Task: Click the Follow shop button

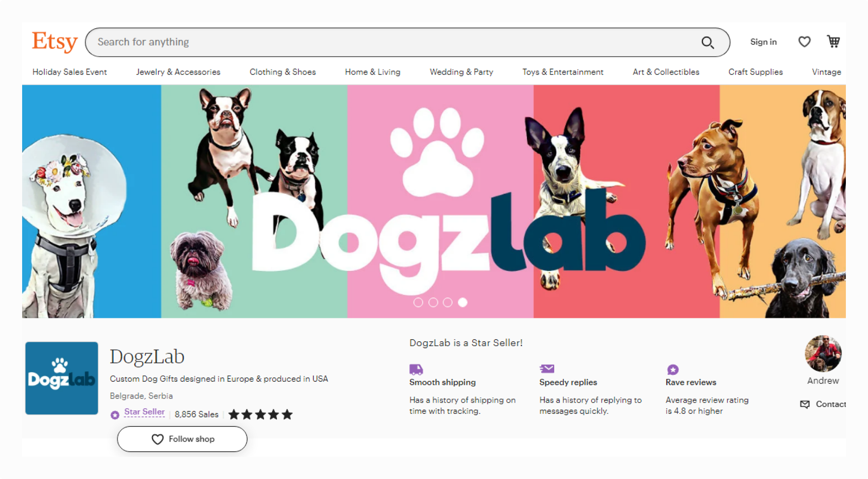Action: pos(182,439)
